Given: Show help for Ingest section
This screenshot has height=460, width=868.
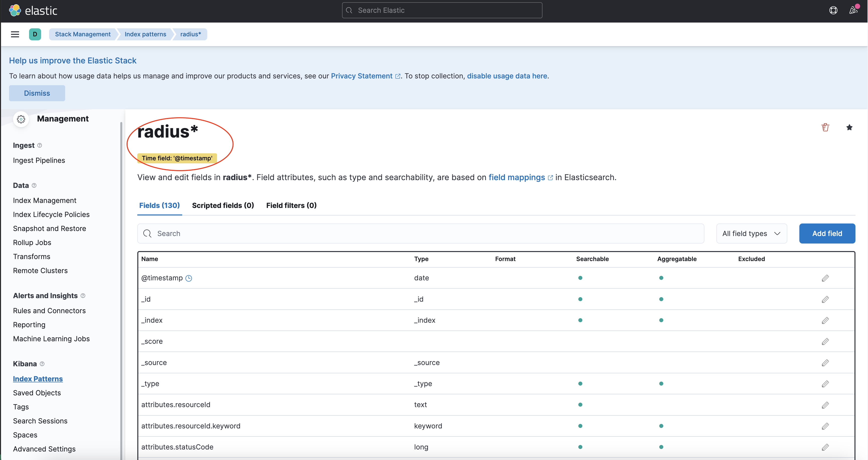Looking at the screenshot, I should pyautogui.click(x=39, y=145).
